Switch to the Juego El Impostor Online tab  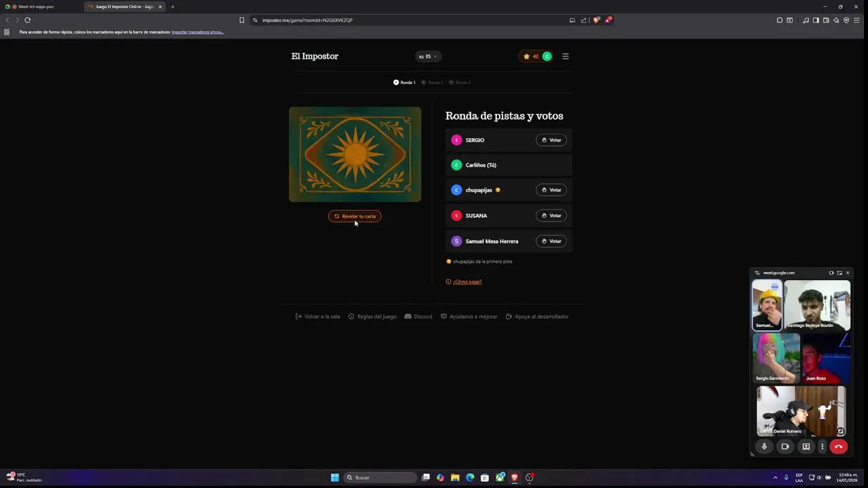tap(125, 7)
